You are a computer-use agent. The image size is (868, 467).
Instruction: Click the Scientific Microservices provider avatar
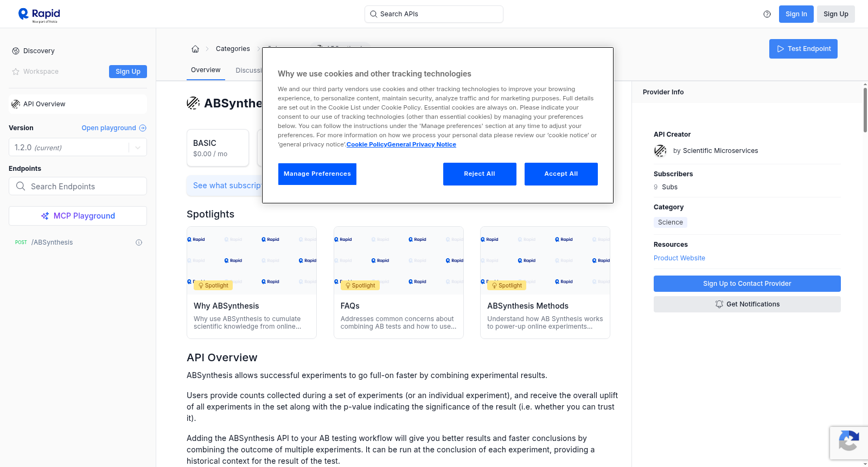pos(660,151)
